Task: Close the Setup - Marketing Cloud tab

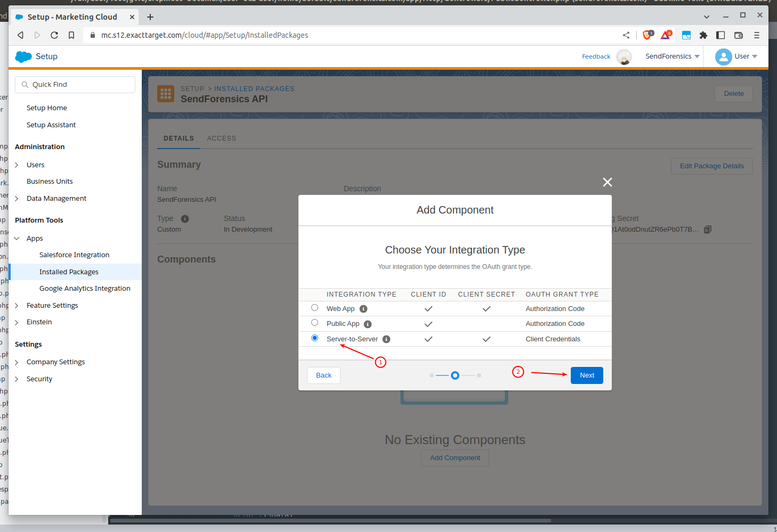Action: coord(132,17)
